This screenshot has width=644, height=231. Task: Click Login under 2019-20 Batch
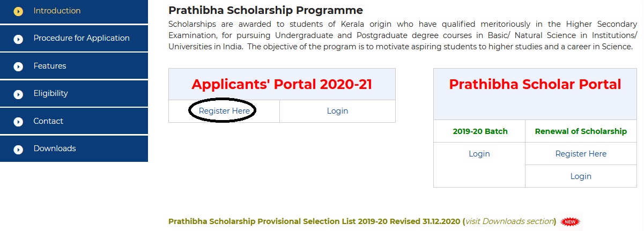point(479,154)
